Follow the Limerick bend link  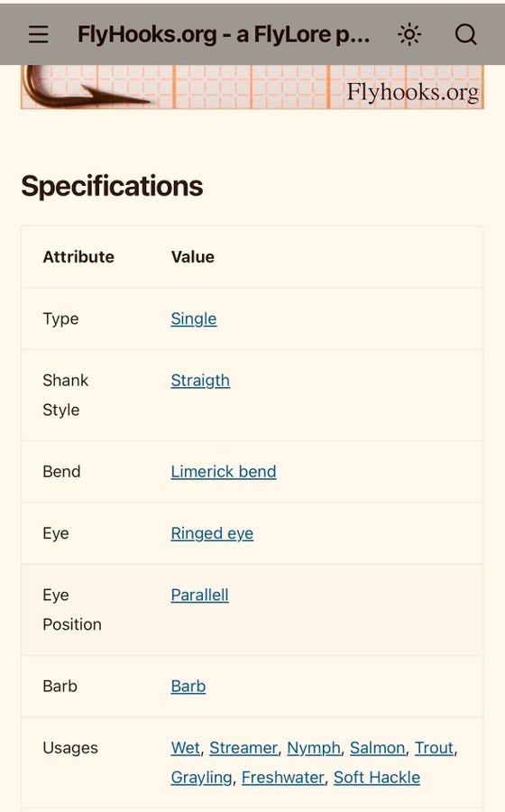224,472
